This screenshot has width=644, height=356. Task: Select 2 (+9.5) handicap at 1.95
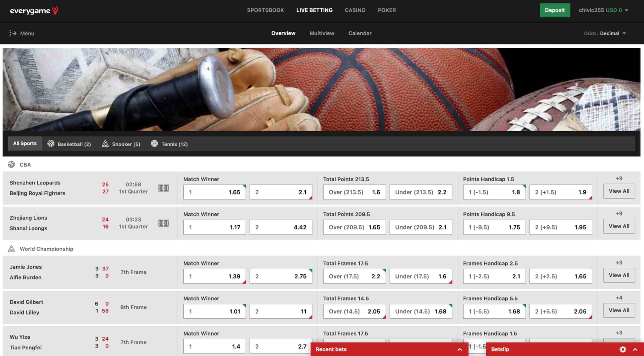tap(561, 227)
